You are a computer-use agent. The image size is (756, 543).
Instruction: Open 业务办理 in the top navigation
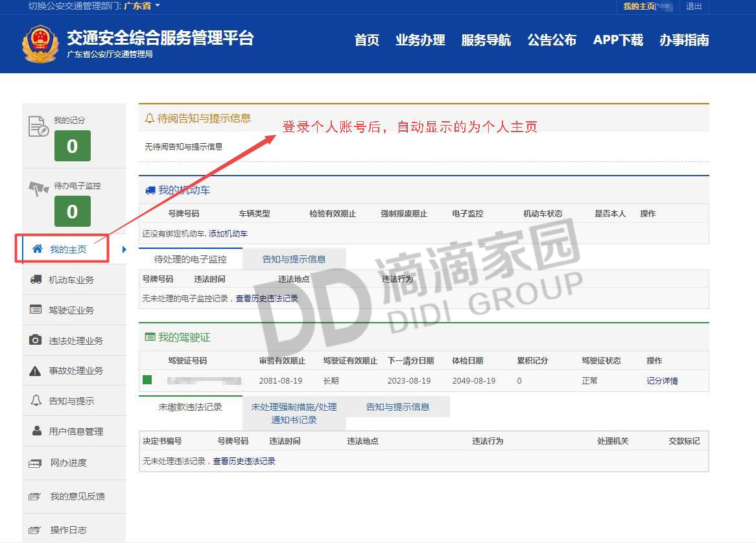[x=420, y=40]
